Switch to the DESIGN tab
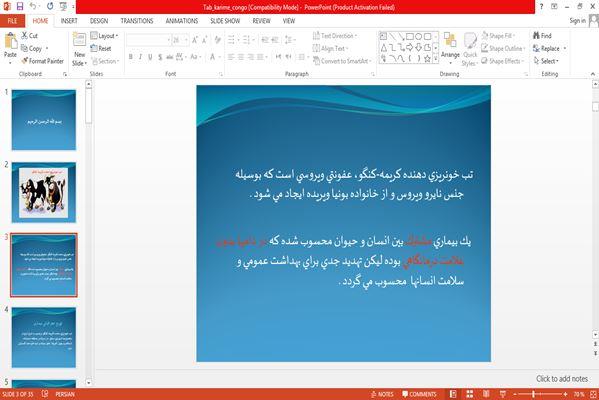 click(x=99, y=21)
